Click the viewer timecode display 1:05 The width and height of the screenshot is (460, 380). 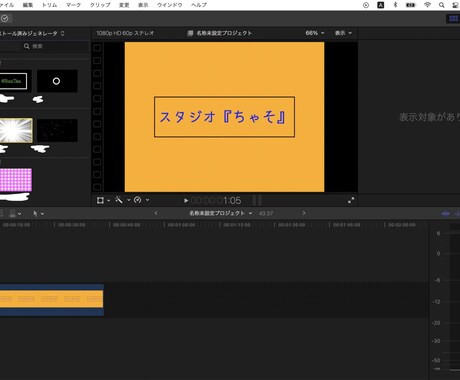[x=216, y=200]
